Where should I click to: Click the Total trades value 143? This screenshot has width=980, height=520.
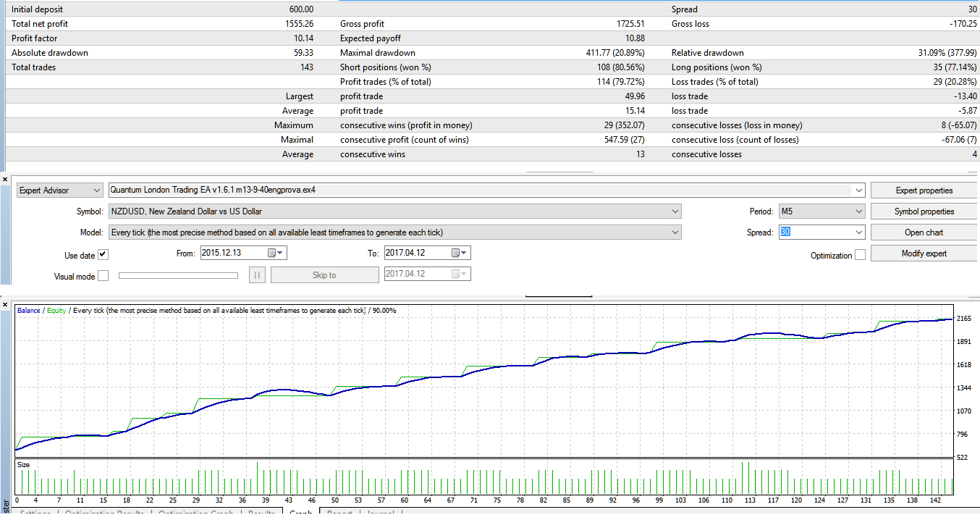click(307, 67)
